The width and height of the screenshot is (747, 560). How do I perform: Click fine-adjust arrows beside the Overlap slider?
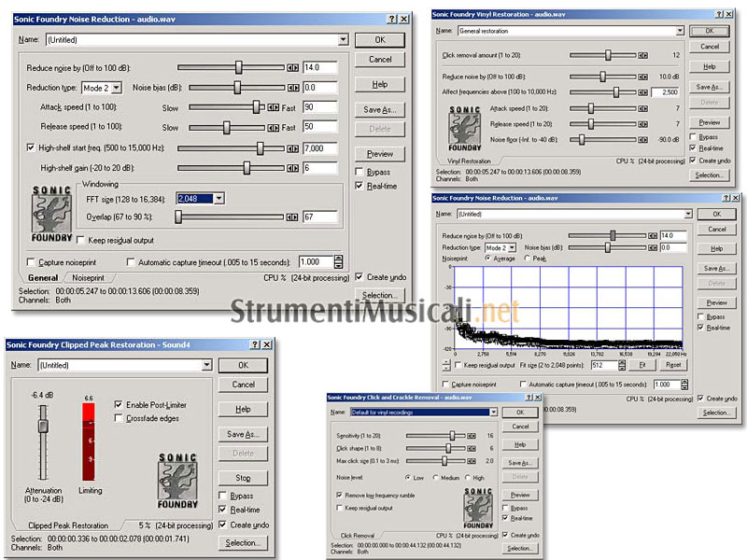(292, 217)
